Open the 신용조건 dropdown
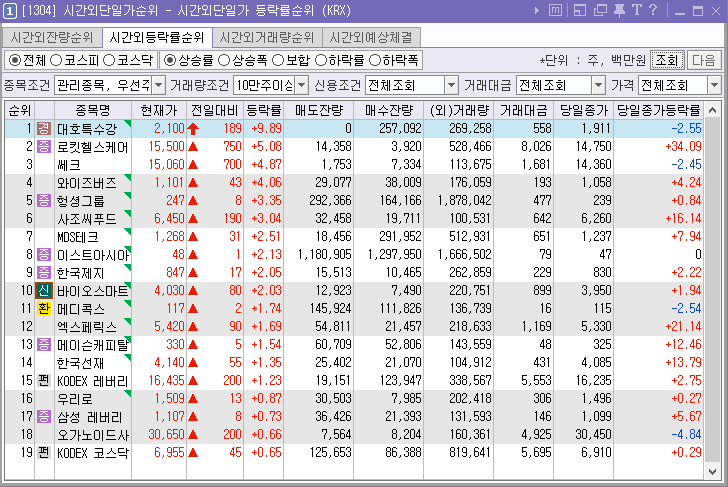Image resolution: width=728 pixels, height=487 pixels. 451,85
